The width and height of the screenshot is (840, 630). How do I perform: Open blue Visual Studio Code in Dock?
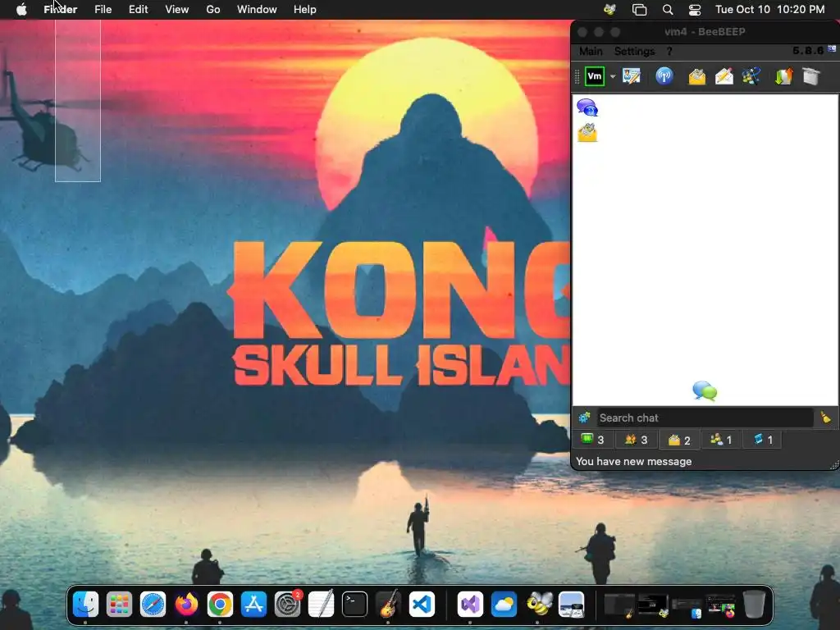pos(422,605)
